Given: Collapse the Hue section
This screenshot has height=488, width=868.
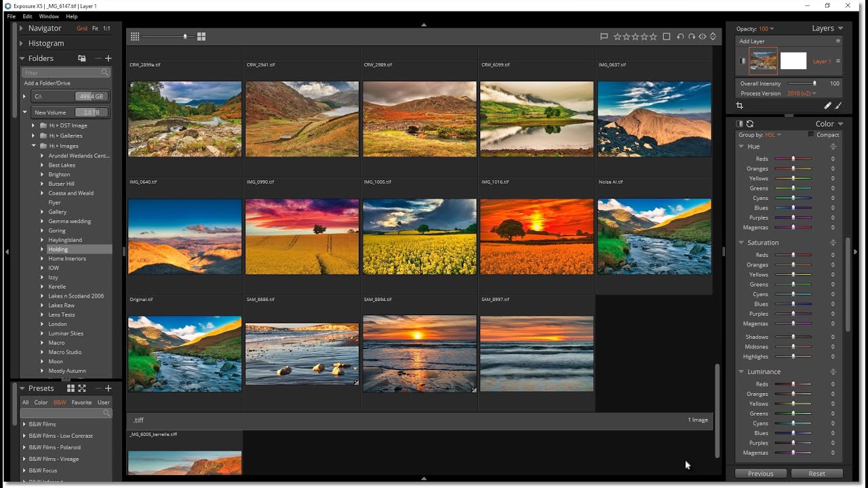Looking at the screenshot, I should [741, 146].
